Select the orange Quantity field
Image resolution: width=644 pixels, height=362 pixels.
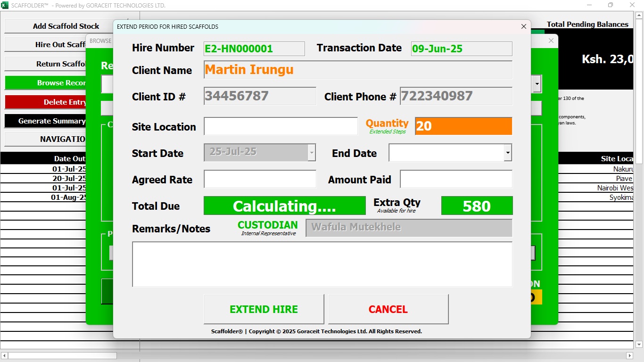point(463,126)
